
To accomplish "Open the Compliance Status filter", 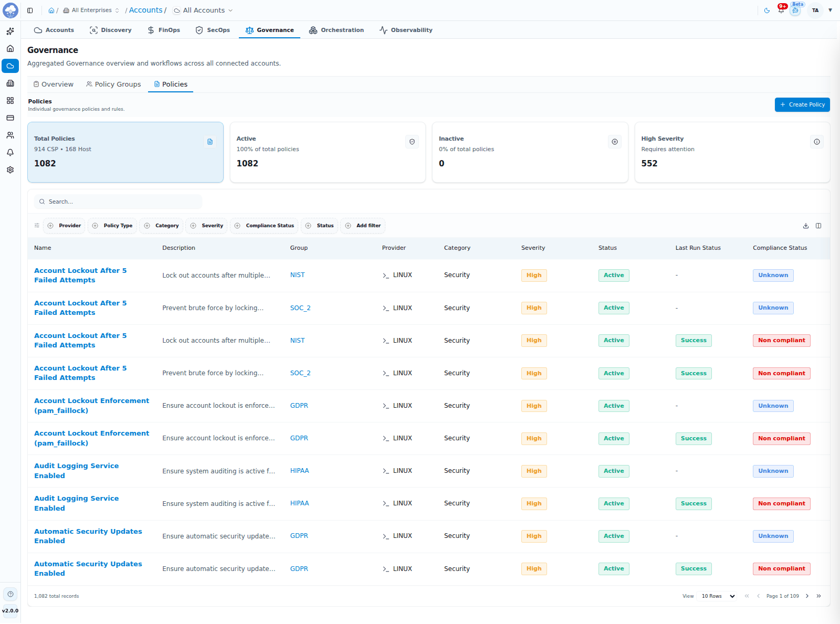I will pos(264,226).
